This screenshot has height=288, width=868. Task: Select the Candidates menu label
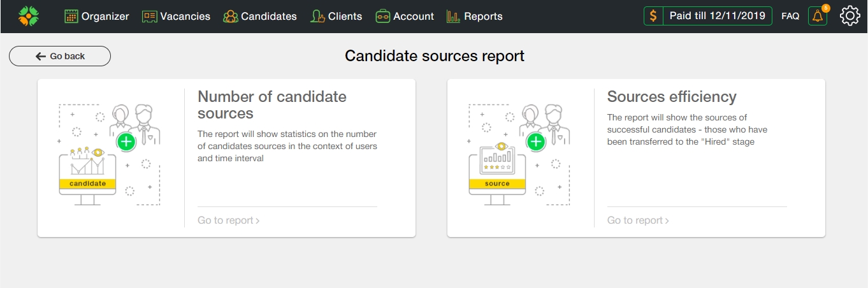[x=268, y=17]
